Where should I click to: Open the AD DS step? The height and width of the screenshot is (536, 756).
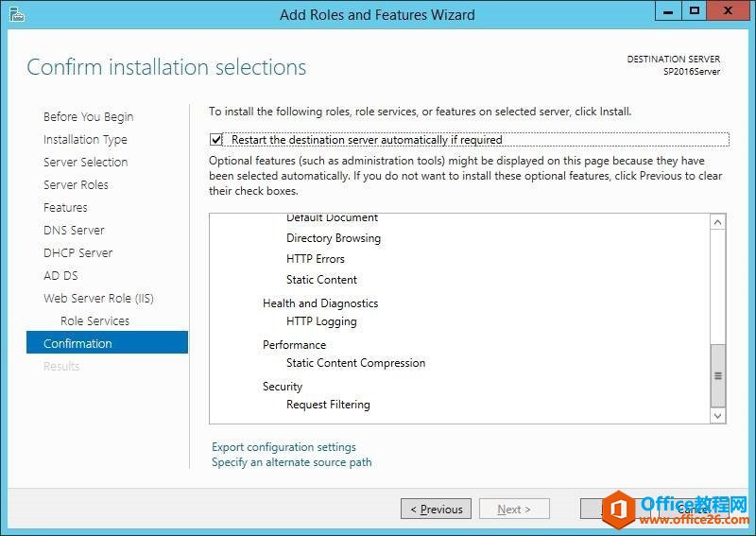[60, 276]
